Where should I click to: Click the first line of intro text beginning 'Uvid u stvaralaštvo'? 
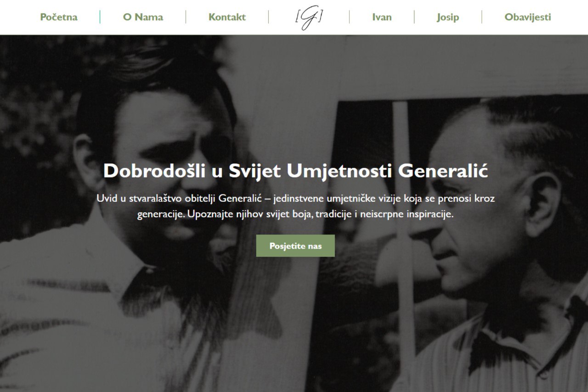click(295, 198)
